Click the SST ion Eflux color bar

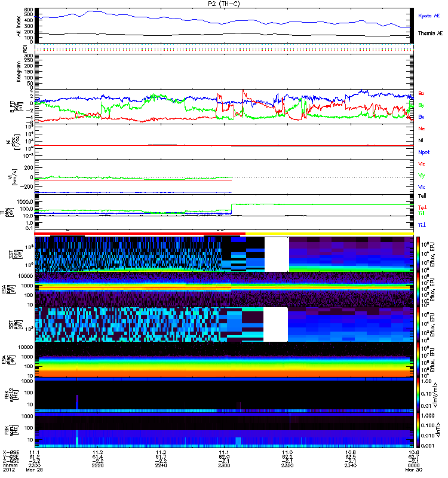pyautogui.click(x=418, y=254)
